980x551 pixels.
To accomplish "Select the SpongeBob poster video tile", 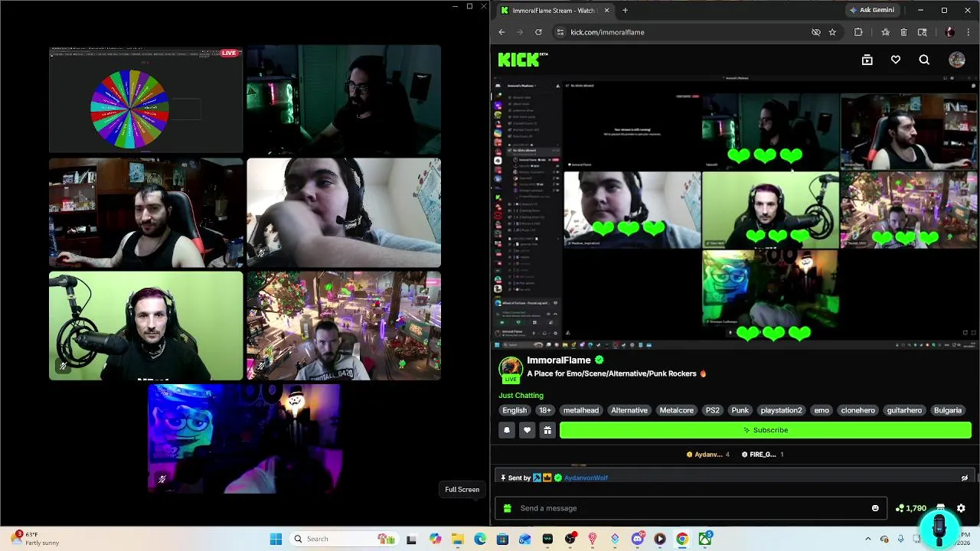I will pos(244,439).
